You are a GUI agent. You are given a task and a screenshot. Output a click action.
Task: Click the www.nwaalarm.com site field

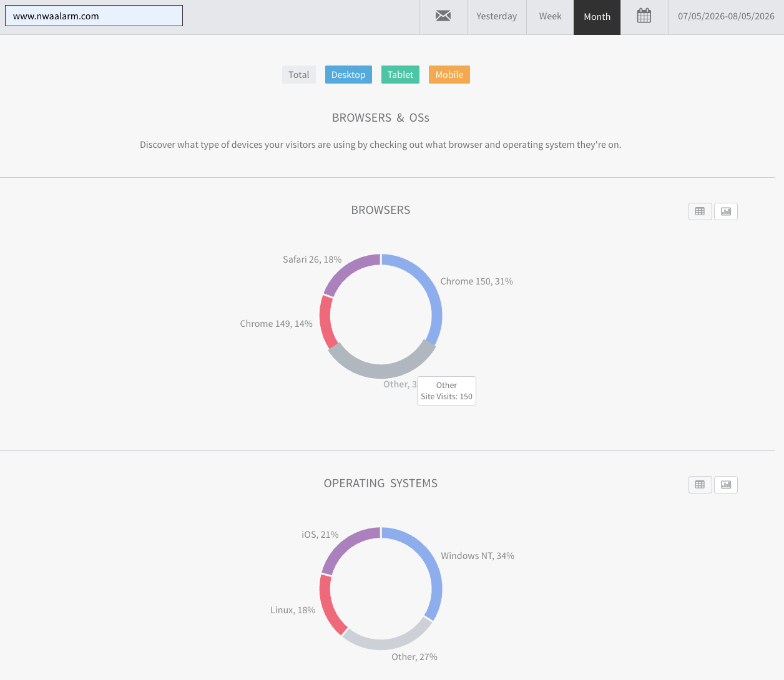pos(94,16)
